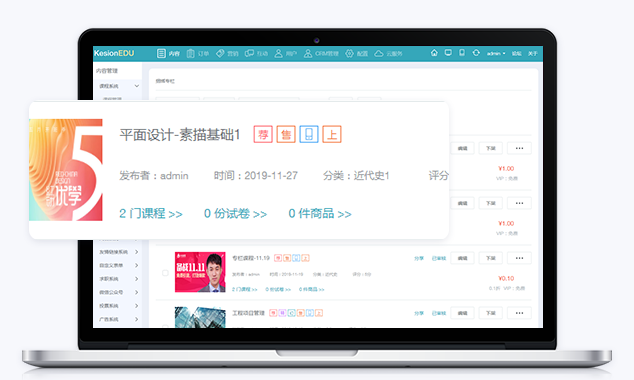Screen dimensions: 634x380
Task: Open the 专栏课程-11.19 thumbnail image
Action: coord(200,272)
